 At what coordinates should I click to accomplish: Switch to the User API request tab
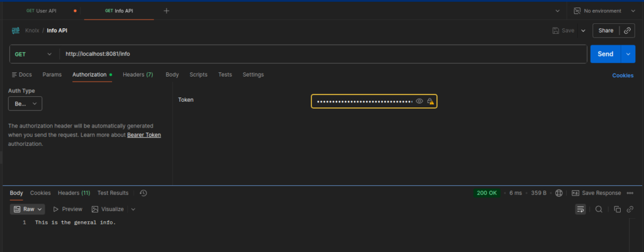pos(42,11)
